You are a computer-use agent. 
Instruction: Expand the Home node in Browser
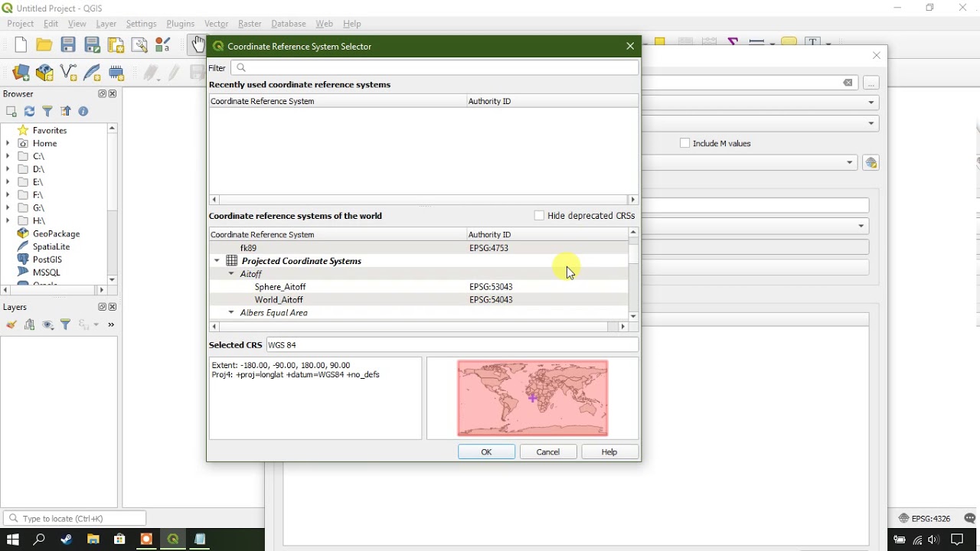click(8, 143)
